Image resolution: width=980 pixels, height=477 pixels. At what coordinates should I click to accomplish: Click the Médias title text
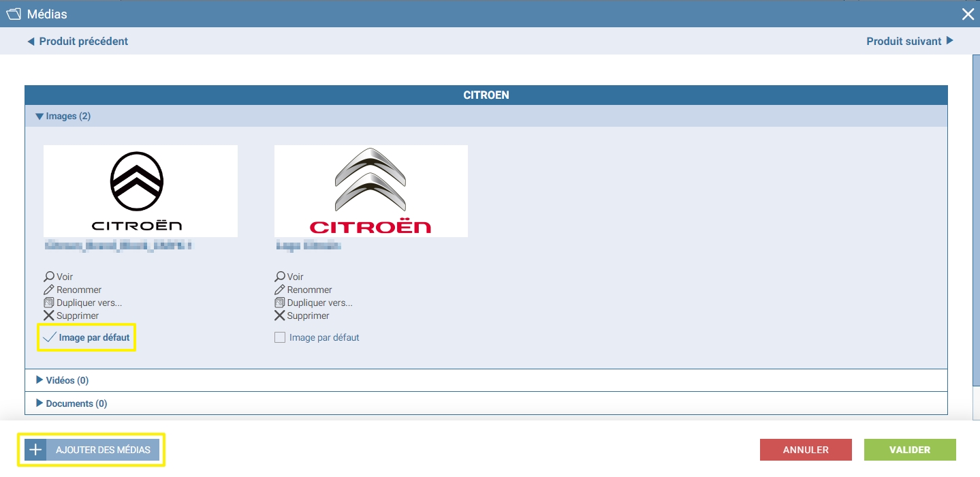[x=47, y=14]
